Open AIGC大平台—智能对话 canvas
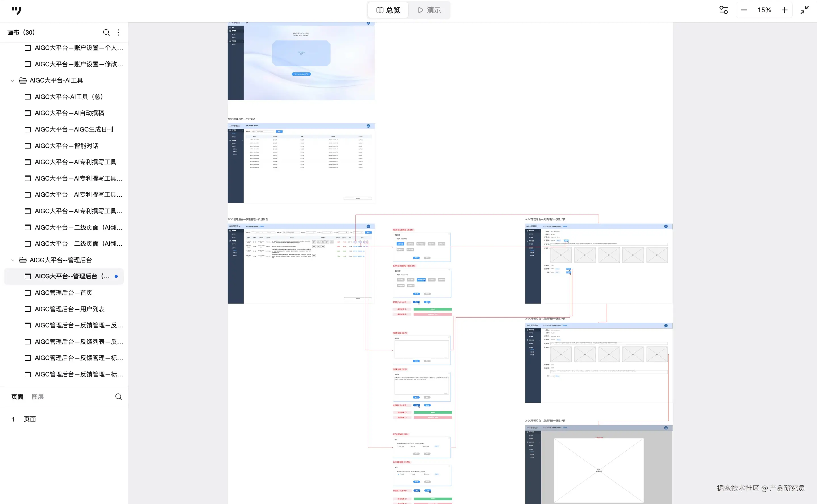 [x=66, y=146]
